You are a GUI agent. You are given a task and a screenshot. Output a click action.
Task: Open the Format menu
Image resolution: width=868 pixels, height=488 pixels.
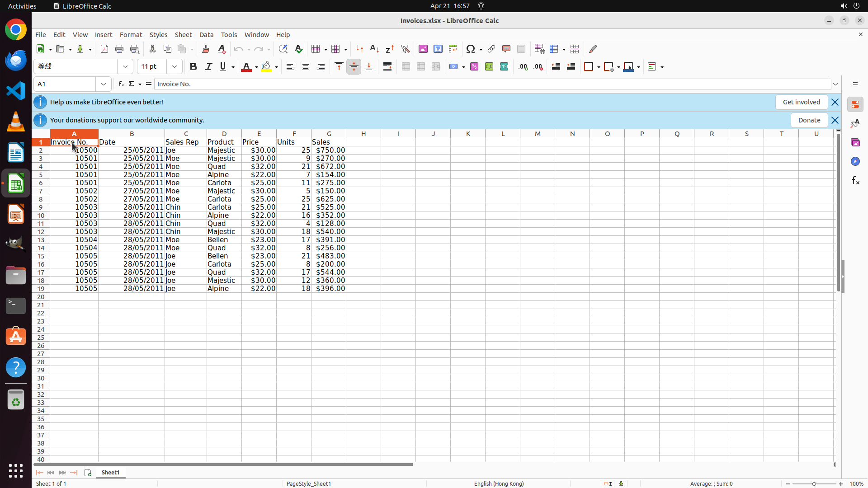(131, 35)
